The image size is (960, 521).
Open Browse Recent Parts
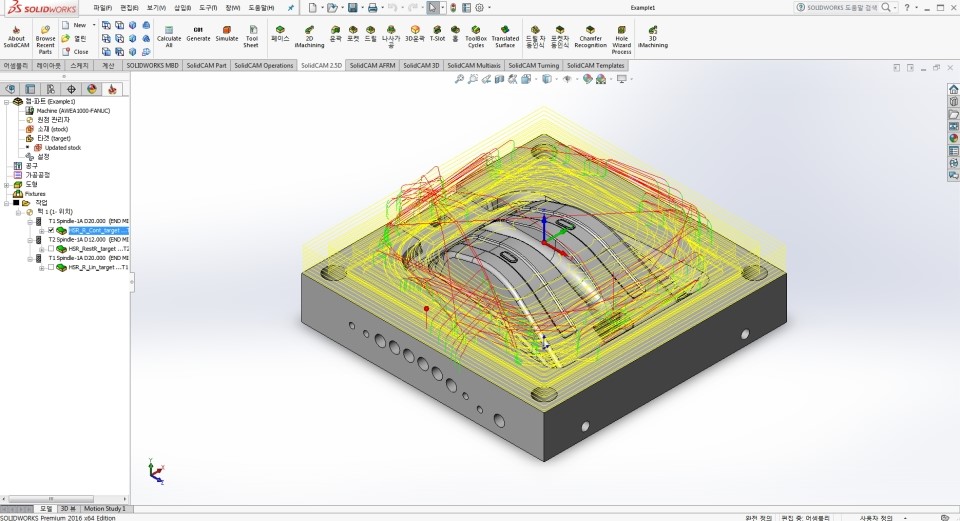(x=45, y=40)
